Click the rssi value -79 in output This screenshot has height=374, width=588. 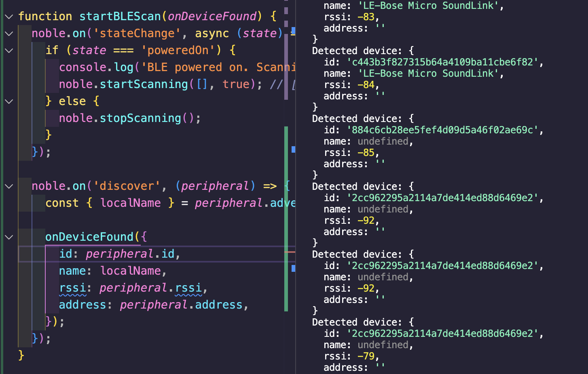[x=366, y=356]
